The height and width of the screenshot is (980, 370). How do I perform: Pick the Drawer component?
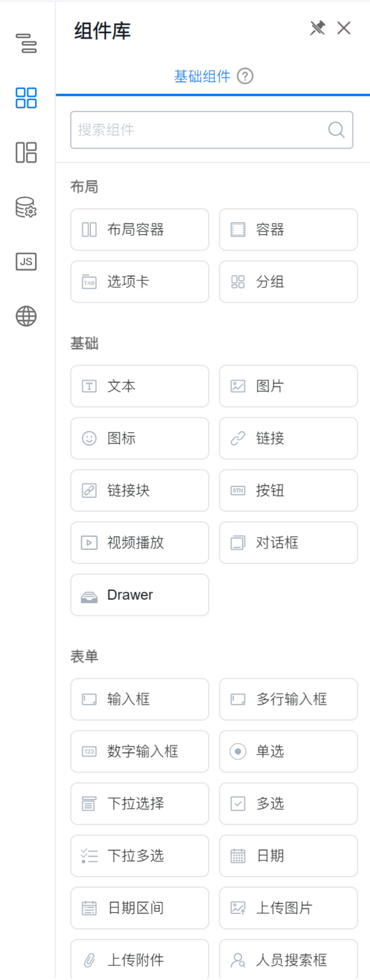pos(140,595)
